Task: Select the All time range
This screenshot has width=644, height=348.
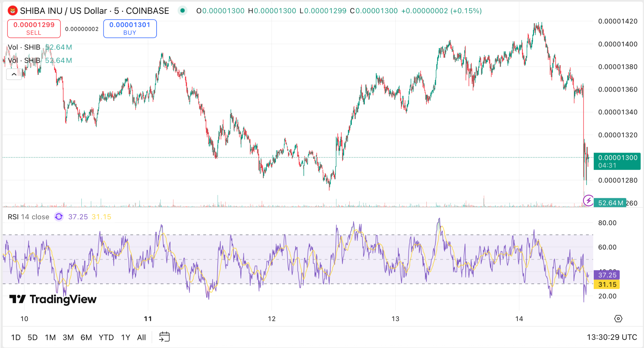Action: click(x=142, y=337)
